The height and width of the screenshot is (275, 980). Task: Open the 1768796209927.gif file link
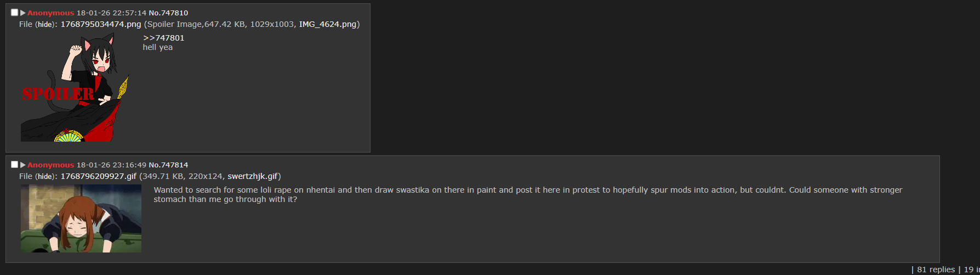98,176
